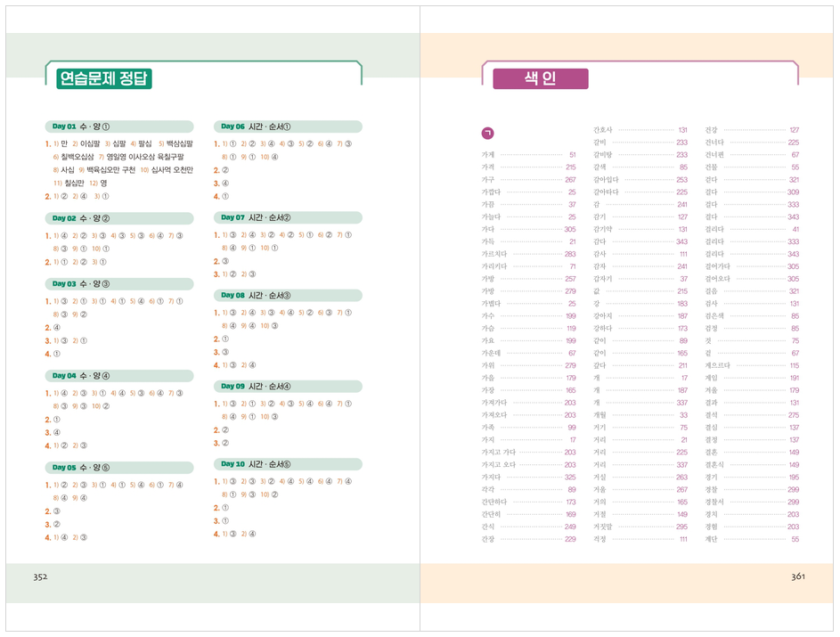Click the index entry 가운데

click(529, 353)
